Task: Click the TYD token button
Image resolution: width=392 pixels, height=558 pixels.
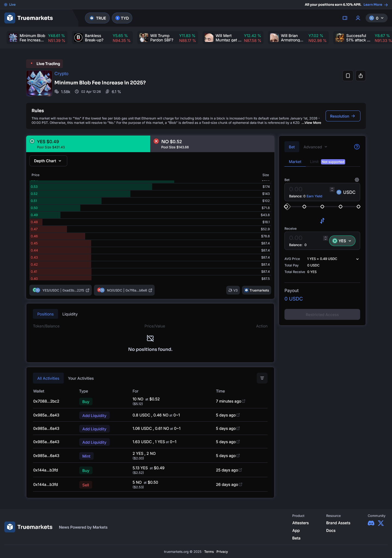Action: point(122,18)
